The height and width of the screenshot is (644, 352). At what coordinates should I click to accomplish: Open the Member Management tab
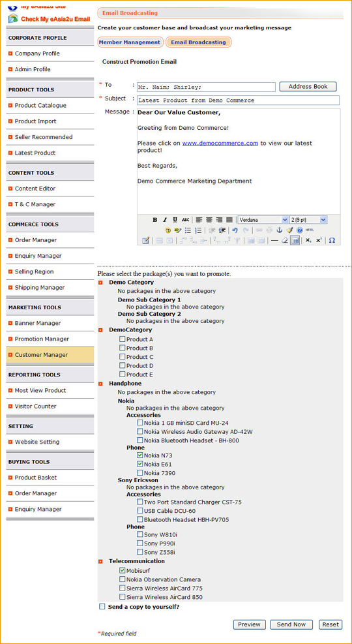tap(130, 42)
